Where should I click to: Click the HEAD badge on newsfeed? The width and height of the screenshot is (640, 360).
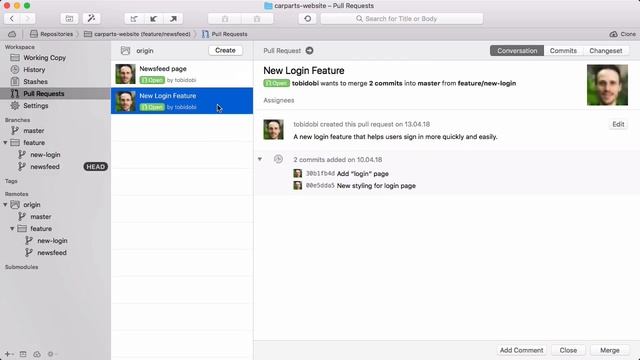pyautogui.click(x=96, y=167)
